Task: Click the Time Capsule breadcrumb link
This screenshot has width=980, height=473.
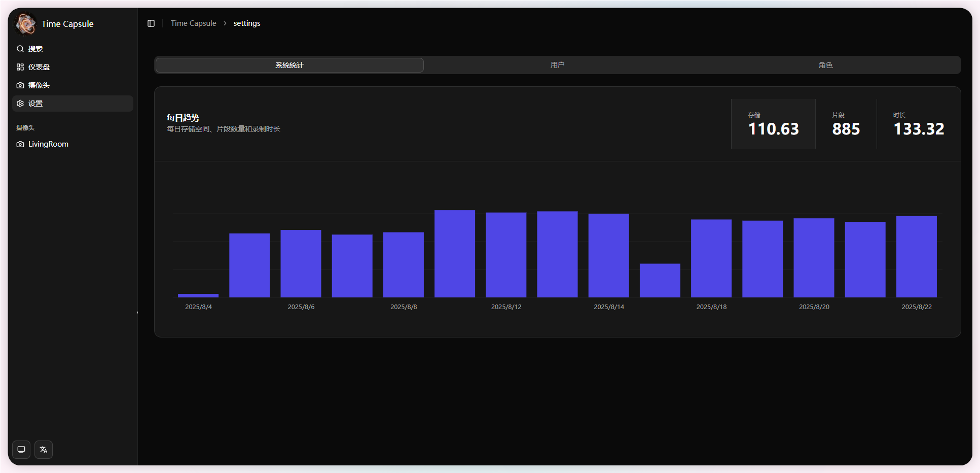Action: 193,23
